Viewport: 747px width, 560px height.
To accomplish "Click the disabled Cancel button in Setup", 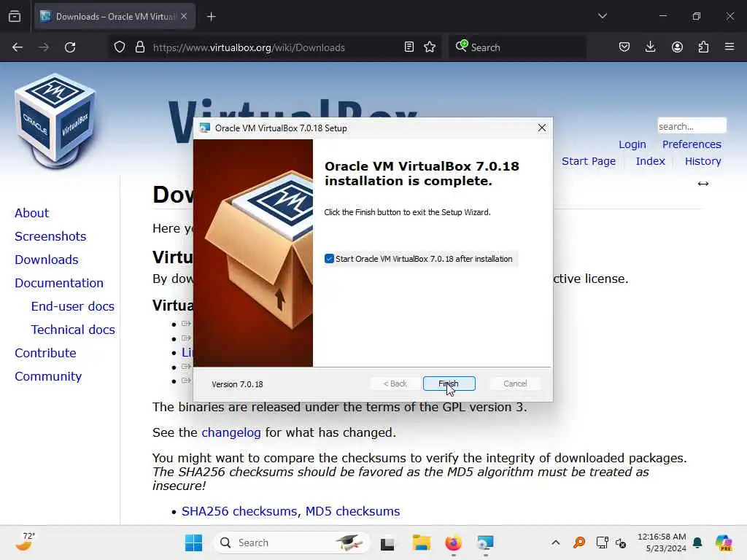I will [514, 384].
